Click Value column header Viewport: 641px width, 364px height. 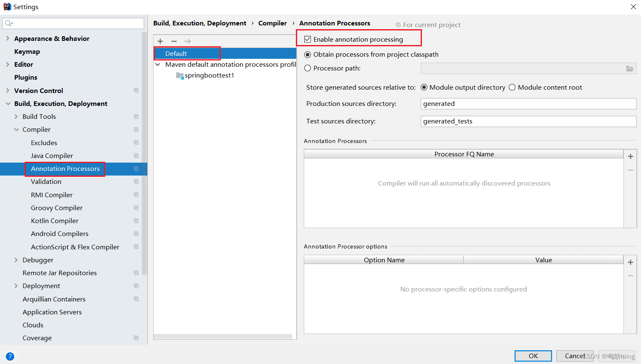point(543,260)
